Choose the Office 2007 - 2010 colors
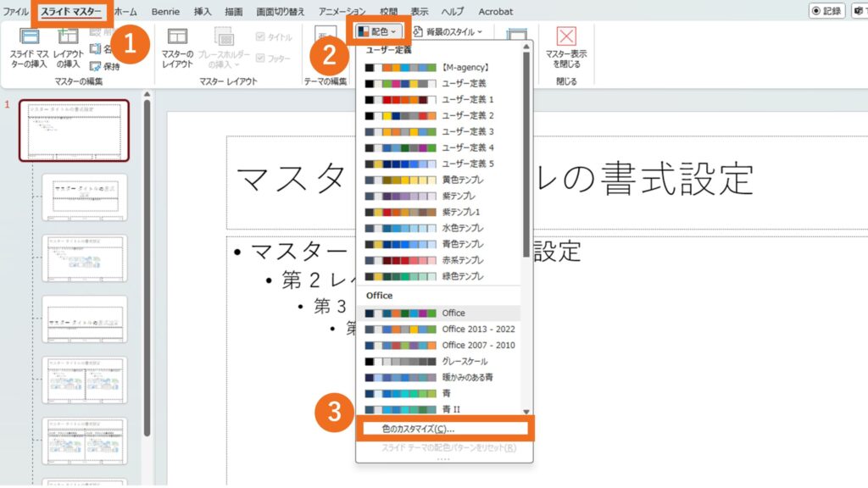 [439, 346]
